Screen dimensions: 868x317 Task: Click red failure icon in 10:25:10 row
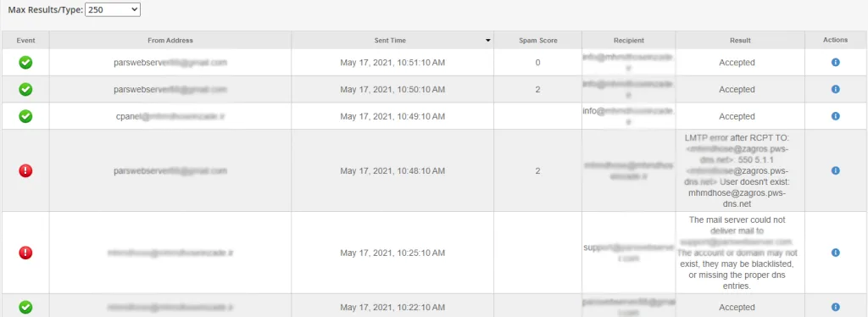coord(25,253)
